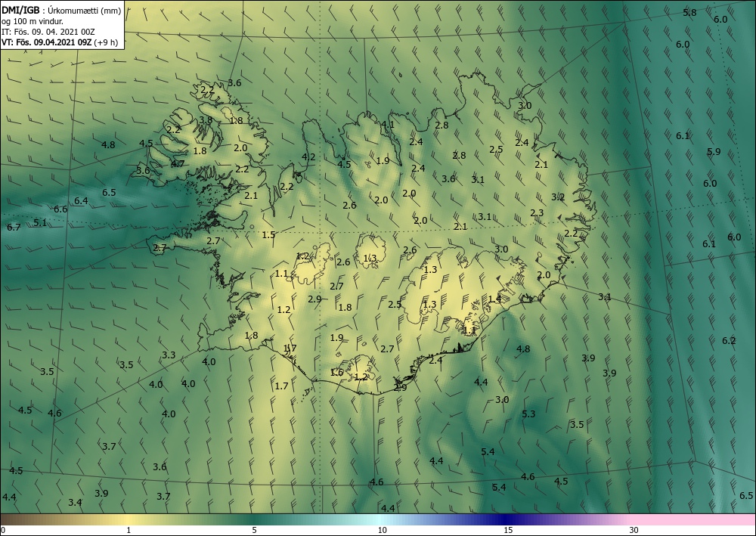Click the 3.8 value on the map
Screen dimensions: 756x536
[x=206, y=120]
